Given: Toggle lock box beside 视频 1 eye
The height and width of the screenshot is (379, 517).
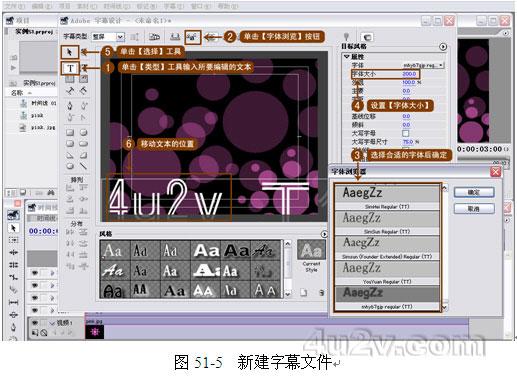Looking at the screenshot, I should click(44, 323).
